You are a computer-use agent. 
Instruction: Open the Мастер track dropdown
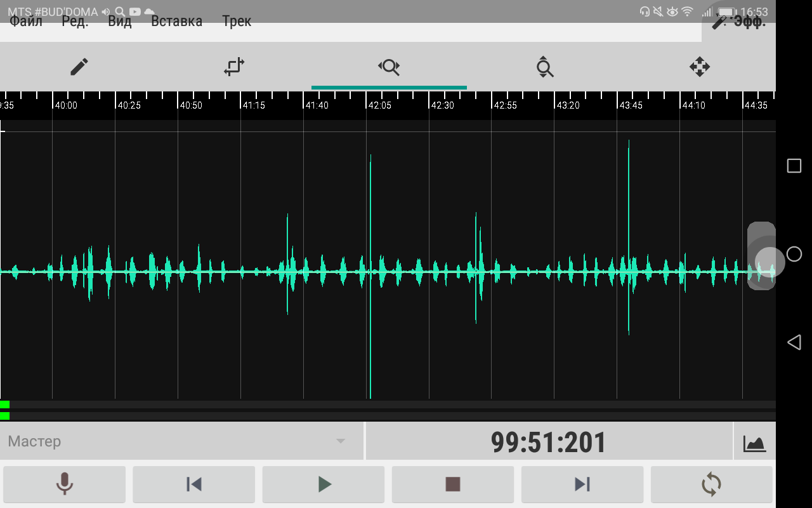pyautogui.click(x=182, y=441)
